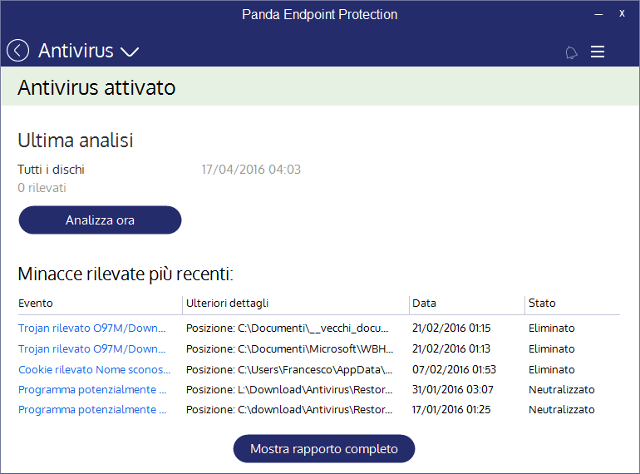Viewport: 640px width, 474px height.
Task: Click the Panda Endpoint Protection title text
Action: (320, 15)
